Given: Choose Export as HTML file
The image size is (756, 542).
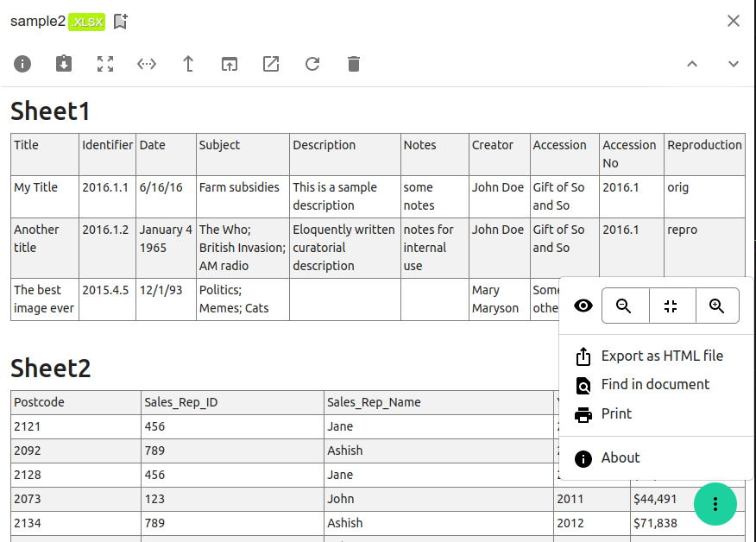Looking at the screenshot, I should coord(660,356).
